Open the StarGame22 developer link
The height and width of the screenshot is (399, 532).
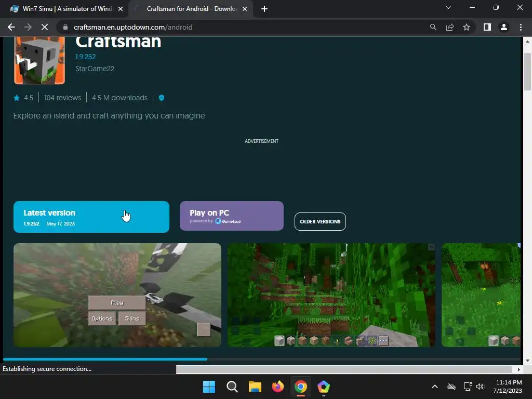coord(95,69)
